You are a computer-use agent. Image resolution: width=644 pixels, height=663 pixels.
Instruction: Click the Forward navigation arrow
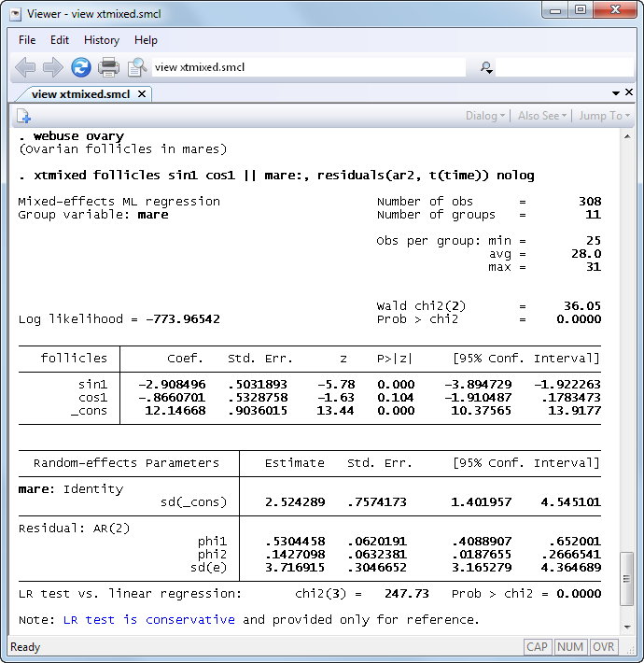click(53, 67)
